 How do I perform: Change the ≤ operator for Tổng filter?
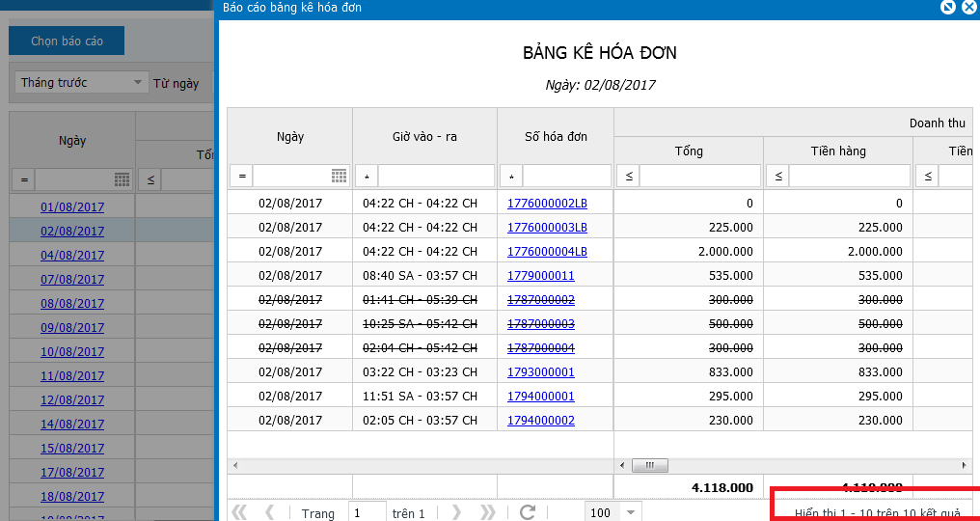[628, 177]
